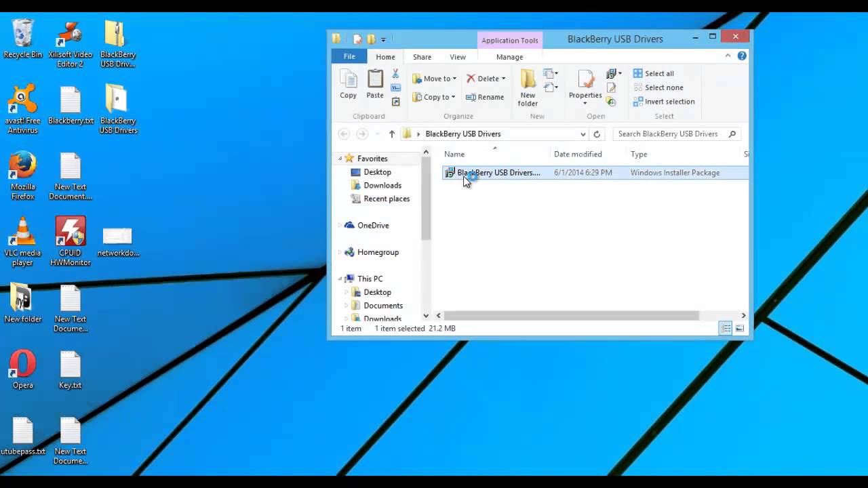Screen dimensions: 868x488
Task: Select Key.txt on the desktop
Action: pyautogui.click(x=70, y=370)
